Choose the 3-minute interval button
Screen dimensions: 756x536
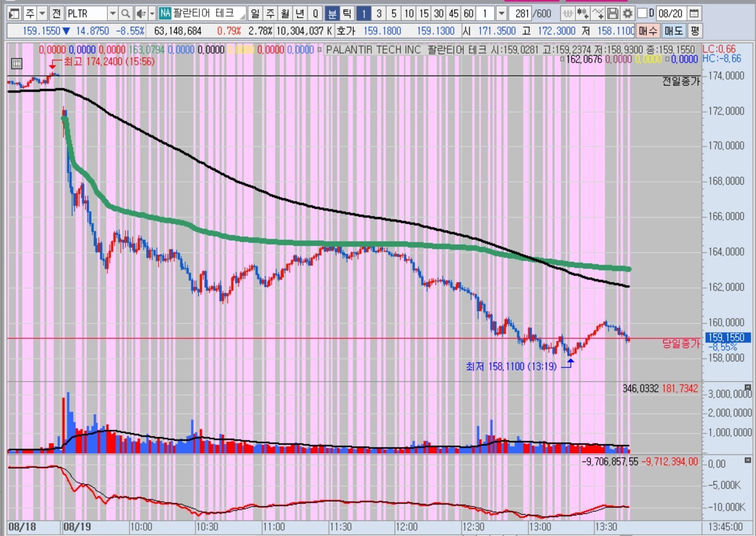379,14
